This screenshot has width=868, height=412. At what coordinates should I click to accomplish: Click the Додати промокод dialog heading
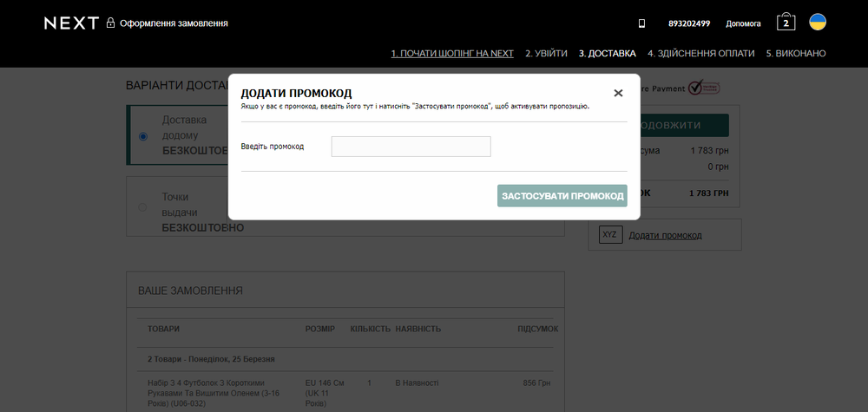click(x=296, y=93)
